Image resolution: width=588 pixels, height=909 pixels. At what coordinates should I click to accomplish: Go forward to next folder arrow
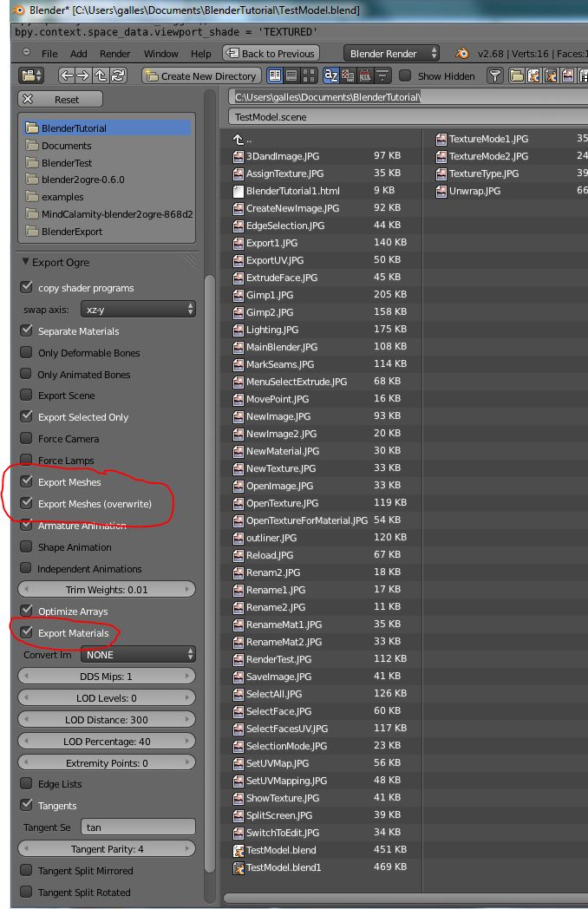pyautogui.click(x=83, y=75)
